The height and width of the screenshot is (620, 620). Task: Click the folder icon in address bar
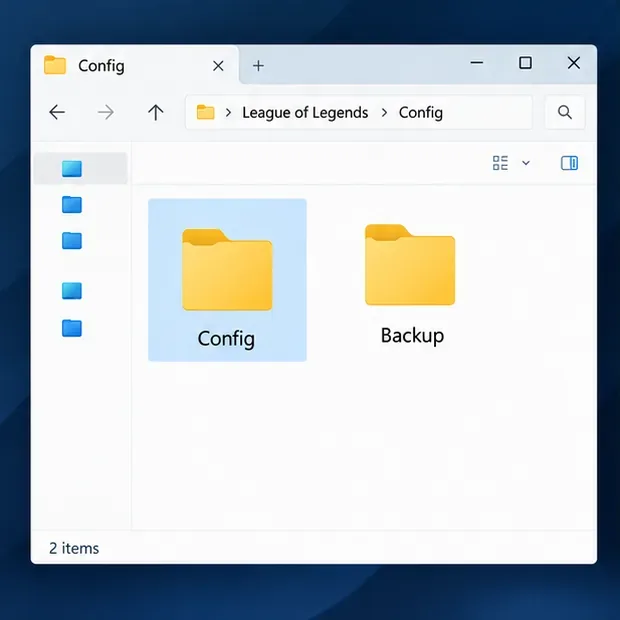(x=206, y=112)
